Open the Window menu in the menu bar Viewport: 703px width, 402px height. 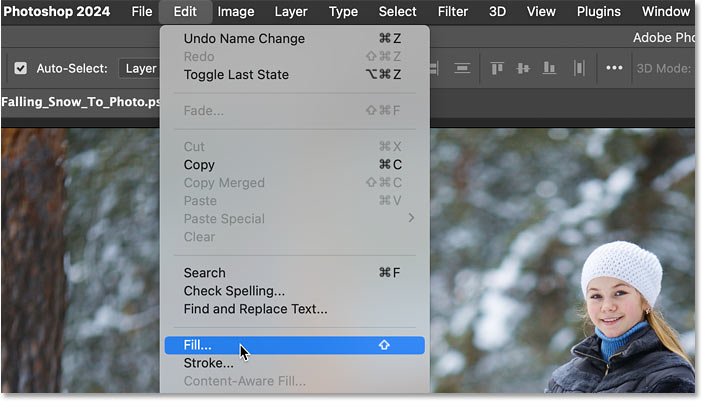click(665, 12)
